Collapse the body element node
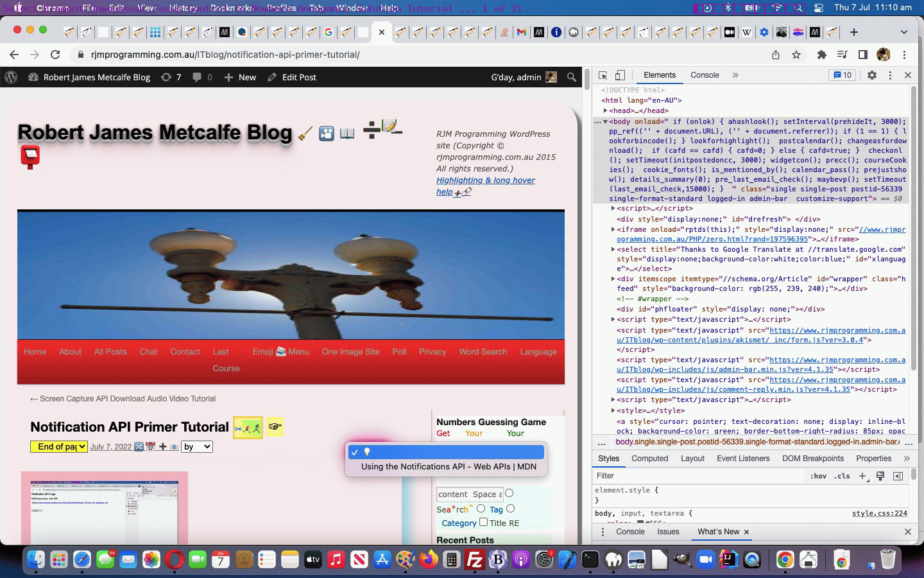The image size is (924, 578). [x=605, y=121]
